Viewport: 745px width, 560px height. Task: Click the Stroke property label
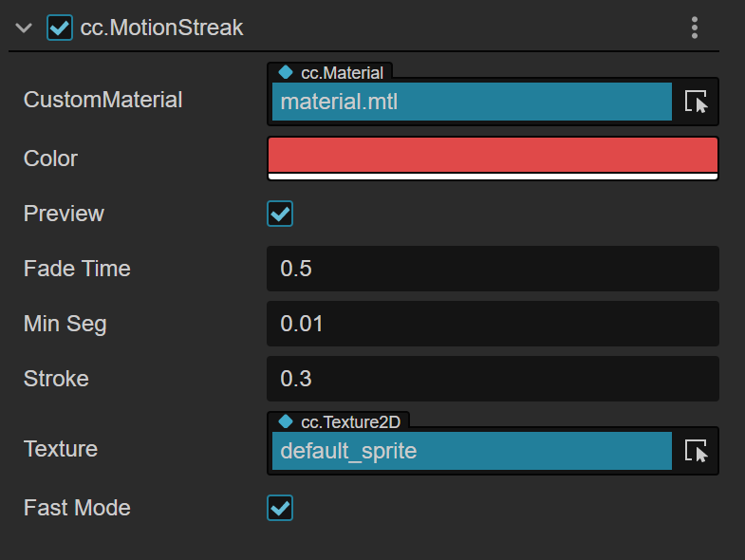[x=56, y=379]
